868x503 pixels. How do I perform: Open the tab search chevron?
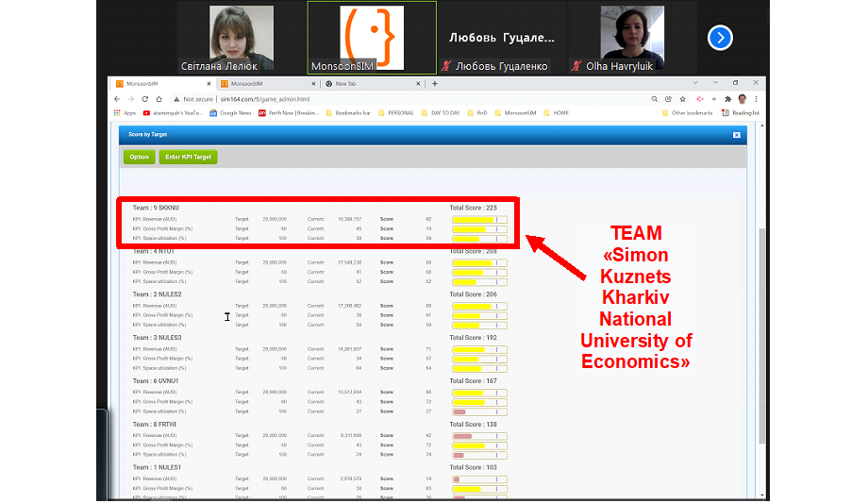coord(695,82)
